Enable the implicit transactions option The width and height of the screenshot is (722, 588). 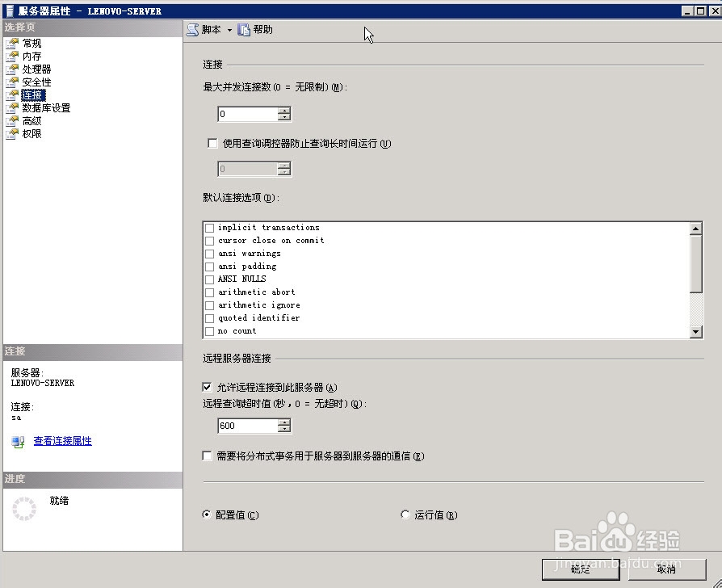click(209, 228)
